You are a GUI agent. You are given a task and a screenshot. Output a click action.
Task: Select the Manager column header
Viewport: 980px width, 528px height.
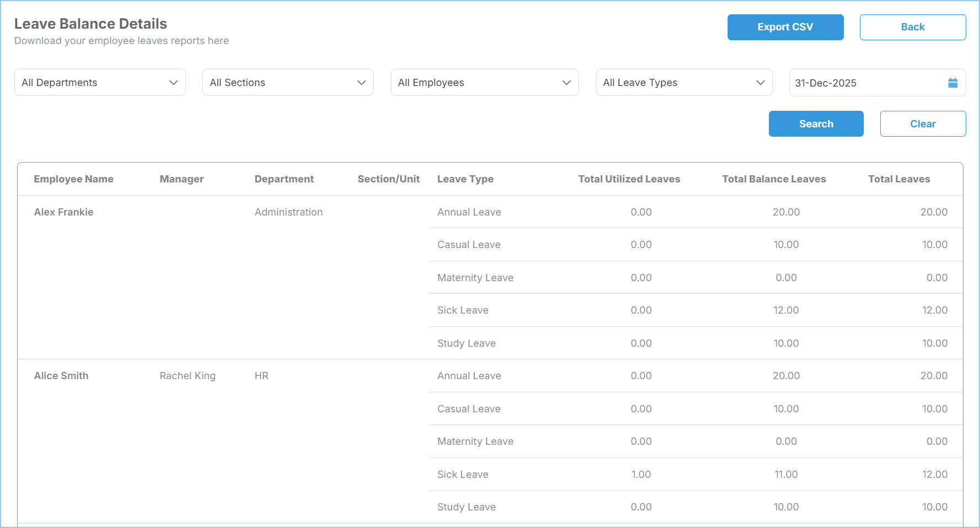182,179
